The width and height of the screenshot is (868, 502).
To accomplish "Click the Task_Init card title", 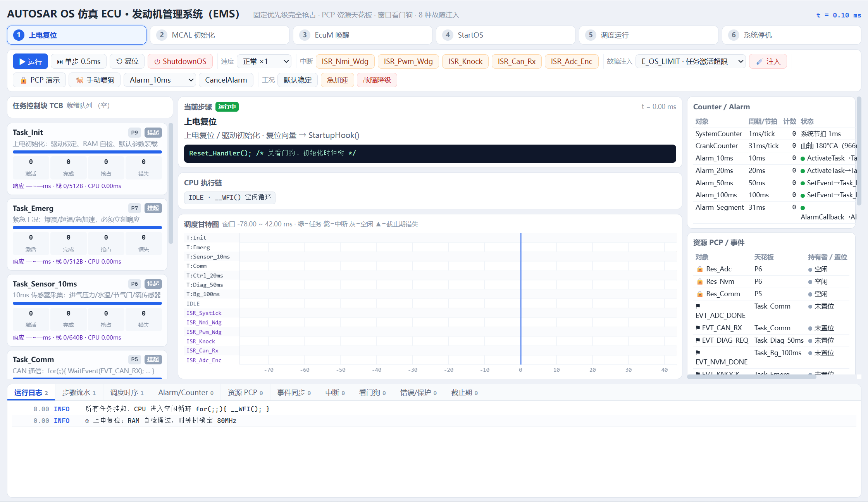I will click(x=28, y=132).
